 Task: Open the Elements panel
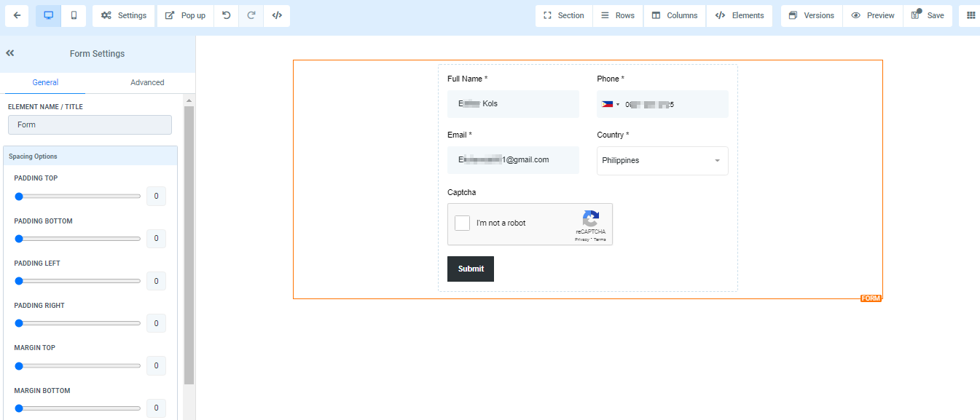[740, 15]
